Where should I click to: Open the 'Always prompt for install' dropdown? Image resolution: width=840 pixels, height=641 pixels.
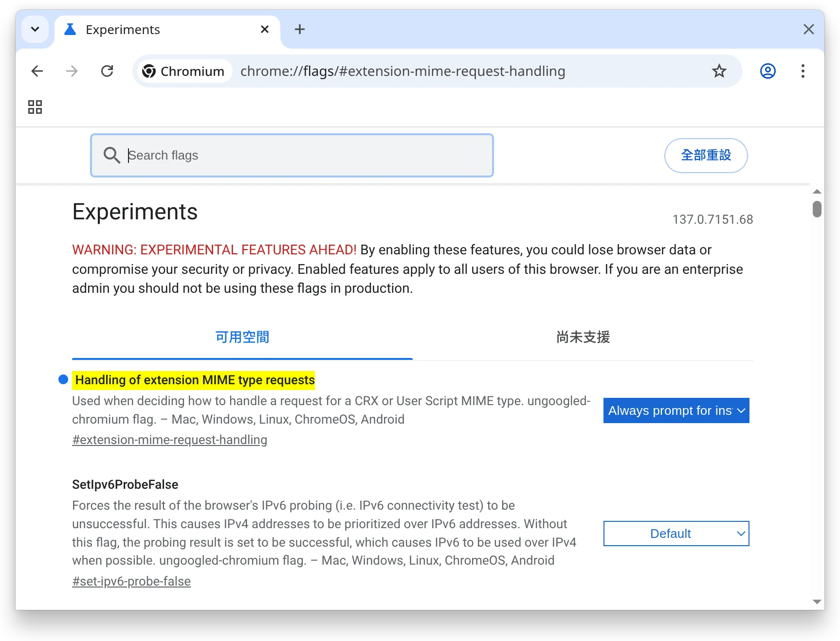coord(676,410)
